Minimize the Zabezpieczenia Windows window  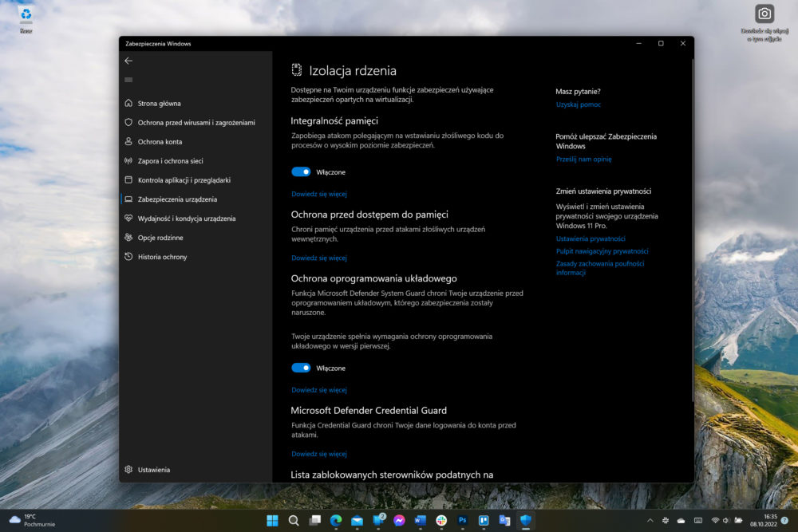tap(638, 44)
